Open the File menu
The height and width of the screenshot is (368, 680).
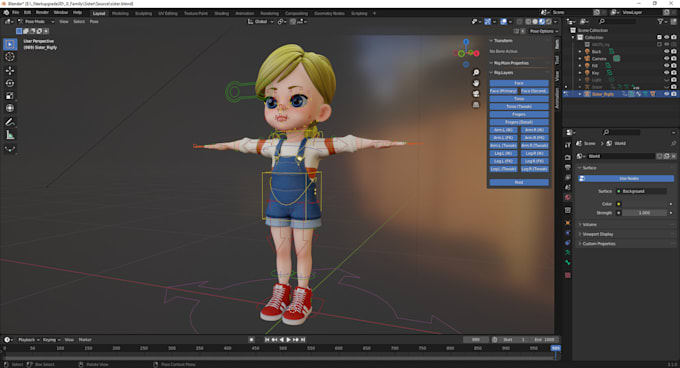[x=16, y=13]
